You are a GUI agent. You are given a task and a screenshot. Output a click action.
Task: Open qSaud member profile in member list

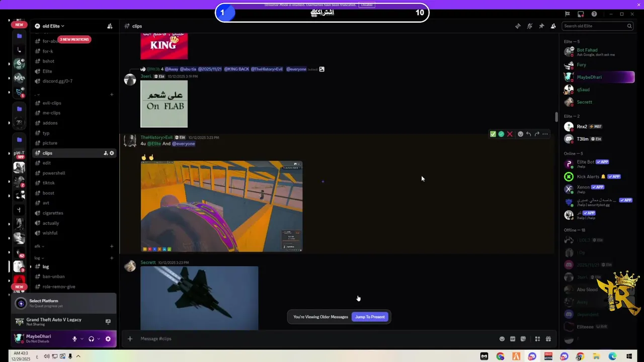[x=599, y=89]
